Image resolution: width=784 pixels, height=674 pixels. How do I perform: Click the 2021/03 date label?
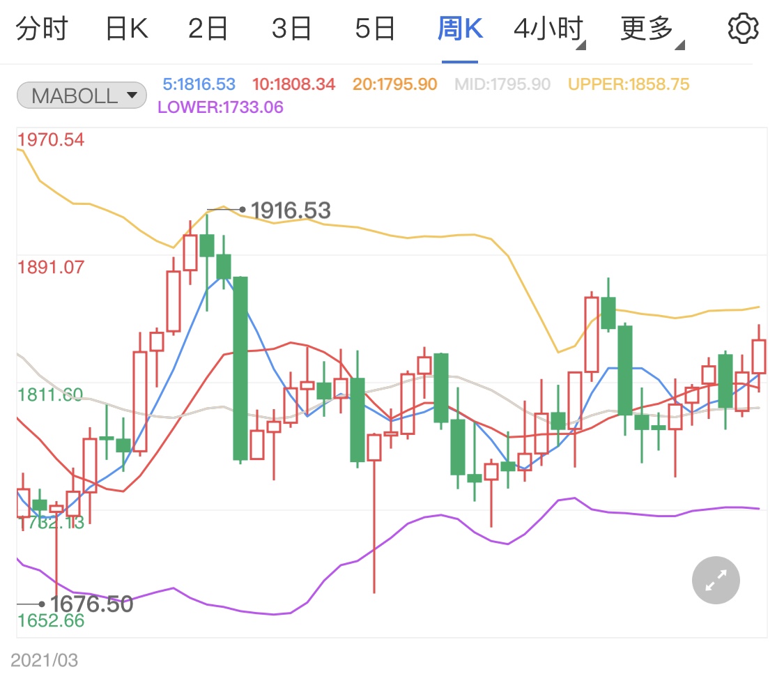(45, 660)
